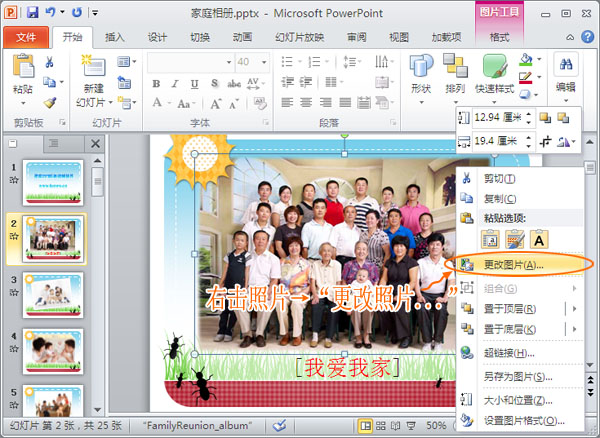
Task: Choose Keep Source Formatting paste option icon
Action: click(490, 239)
